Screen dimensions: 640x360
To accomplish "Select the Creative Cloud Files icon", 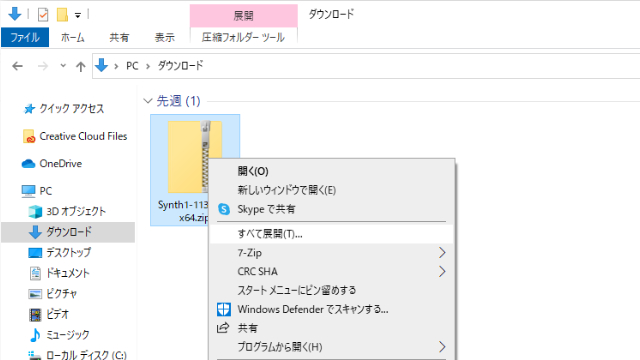I will [x=29, y=136].
